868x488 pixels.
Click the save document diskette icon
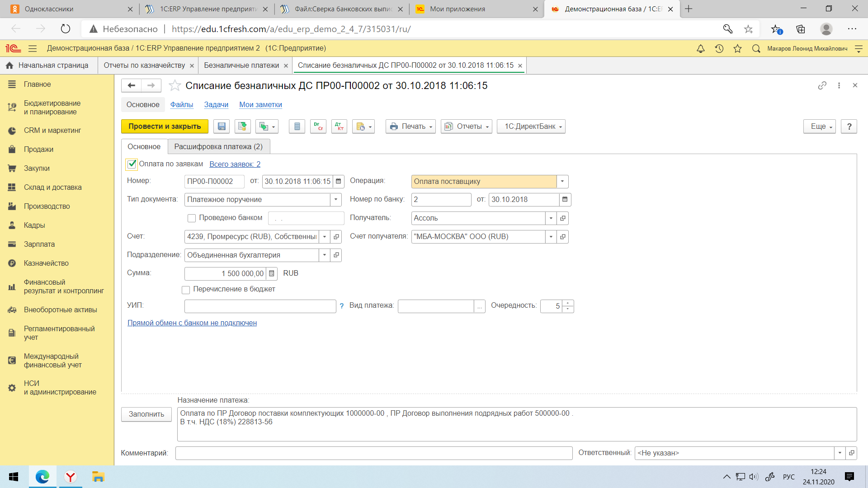coord(222,127)
